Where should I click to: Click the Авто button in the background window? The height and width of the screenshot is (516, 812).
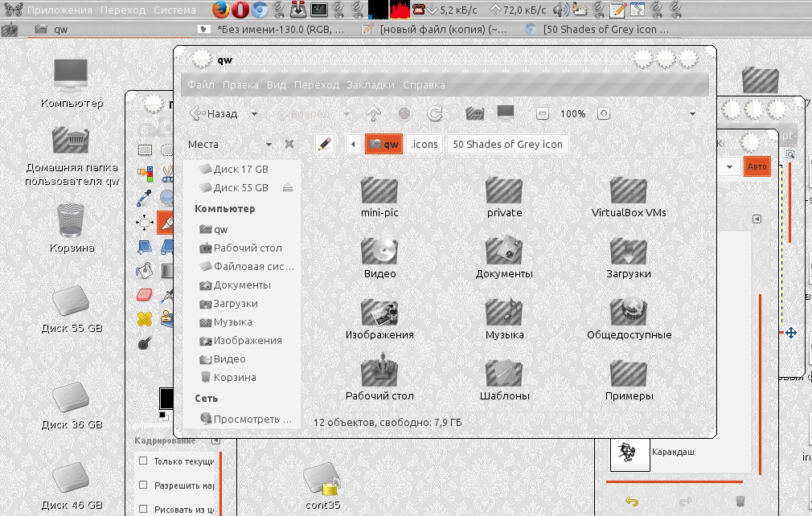pos(757,166)
